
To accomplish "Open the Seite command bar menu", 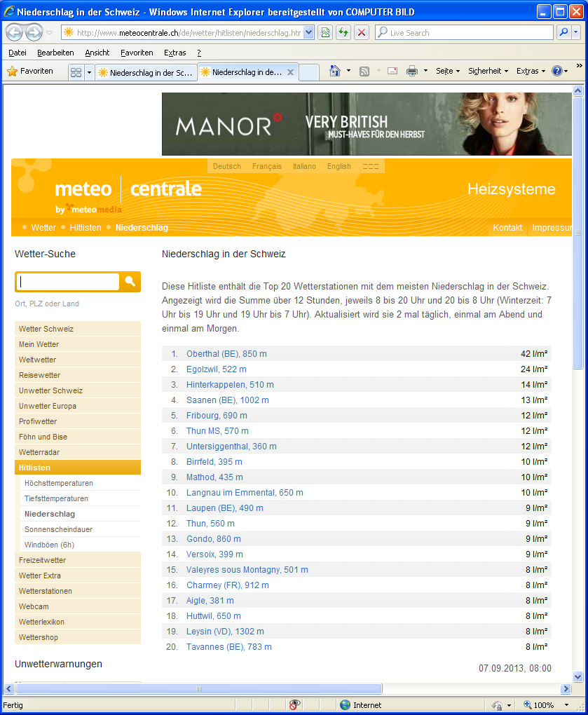I will click(x=448, y=71).
